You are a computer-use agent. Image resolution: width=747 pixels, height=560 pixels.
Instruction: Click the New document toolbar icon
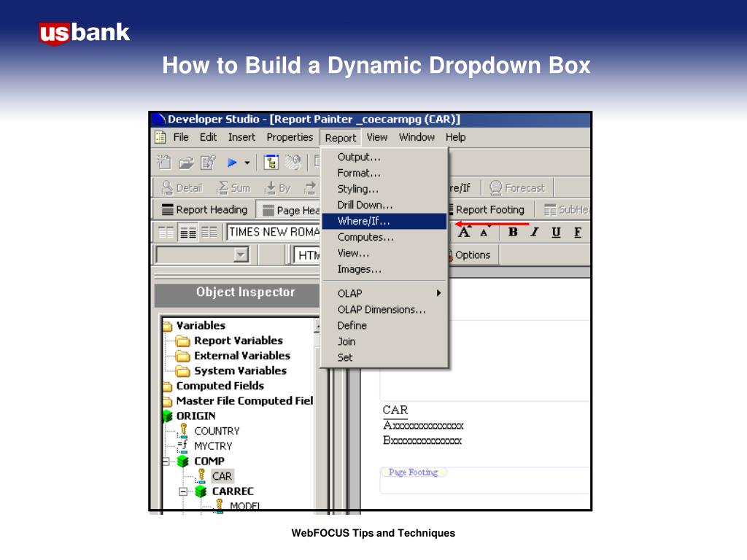point(164,163)
